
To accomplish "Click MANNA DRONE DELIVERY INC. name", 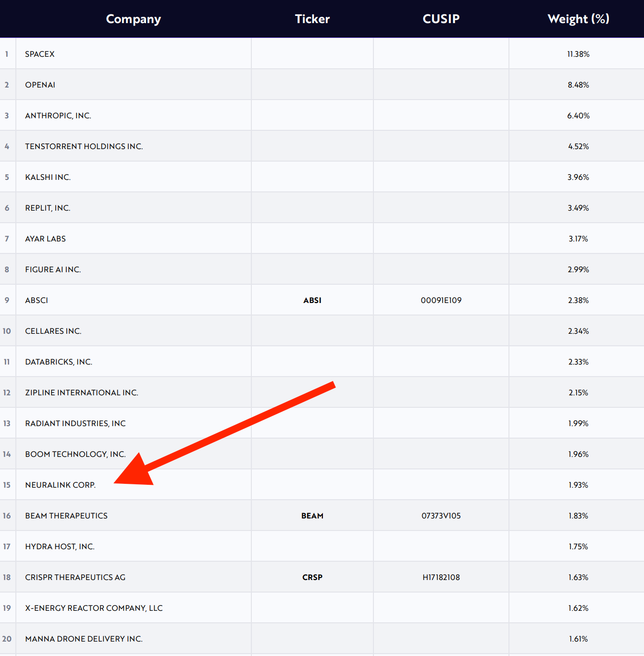I will click(x=84, y=639).
